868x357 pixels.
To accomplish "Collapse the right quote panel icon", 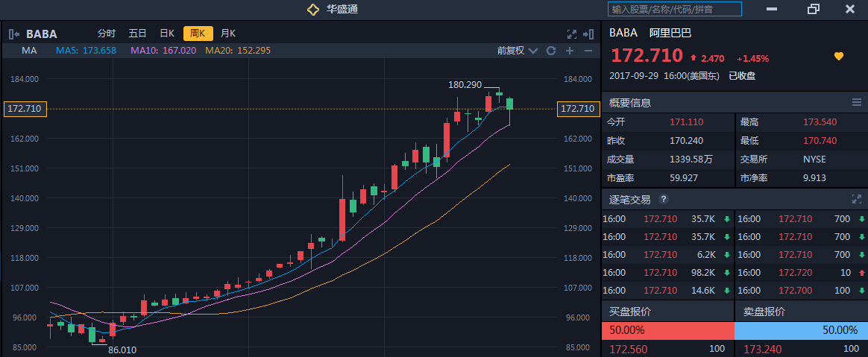I will coord(588,34).
